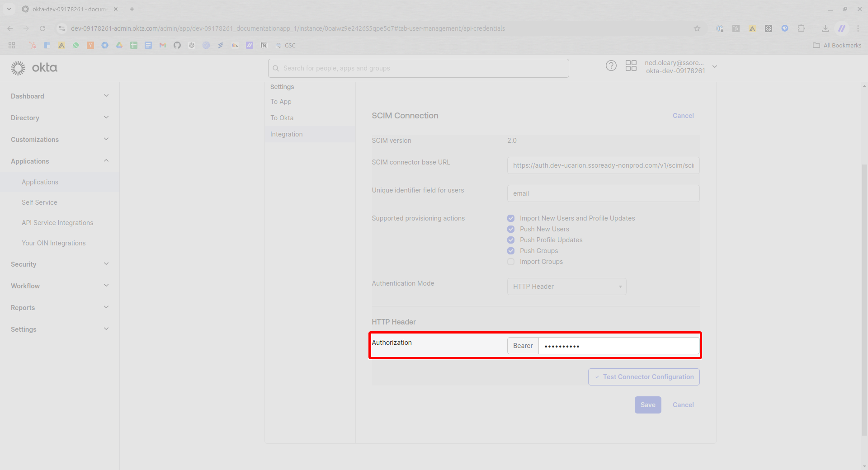Open the Authentication Mode HTTP Header dropdown

coord(566,287)
